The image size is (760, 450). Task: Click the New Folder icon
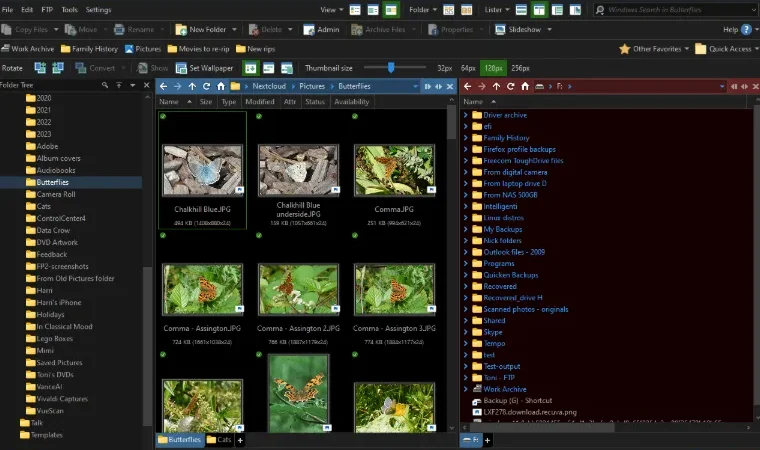point(181,30)
